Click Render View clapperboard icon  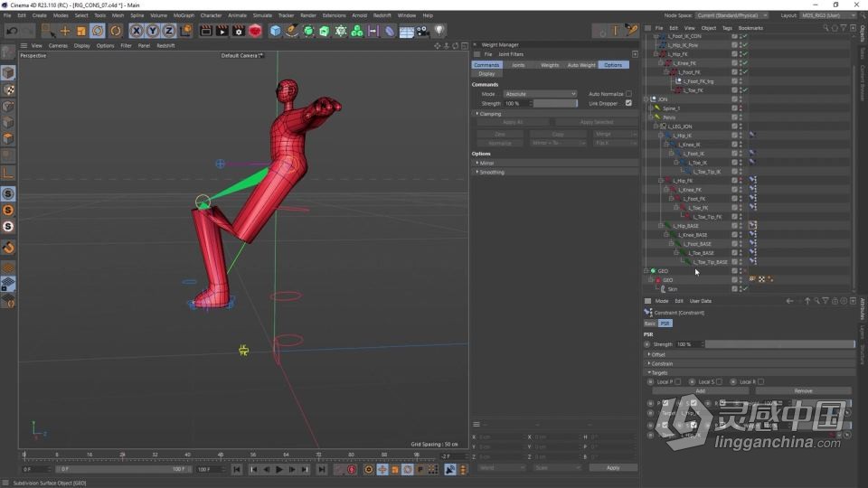coord(205,31)
